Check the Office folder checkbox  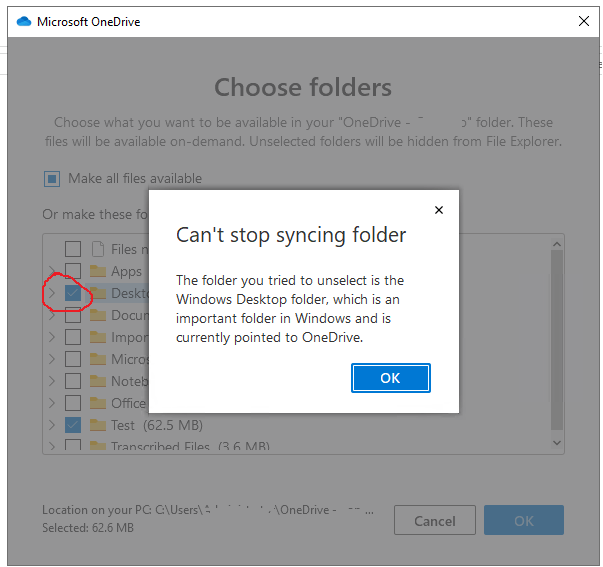point(73,403)
